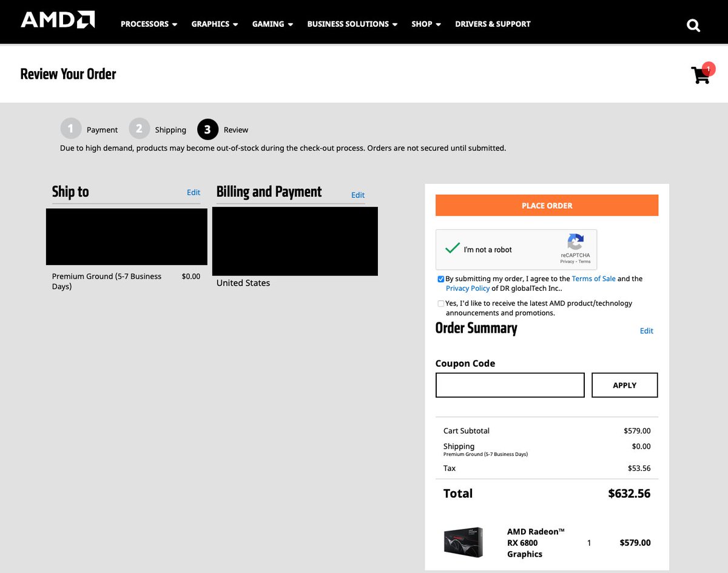The height and width of the screenshot is (573, 728).
Task: Click the reCAPTCHA Terms link
Action: click(584, 262)
